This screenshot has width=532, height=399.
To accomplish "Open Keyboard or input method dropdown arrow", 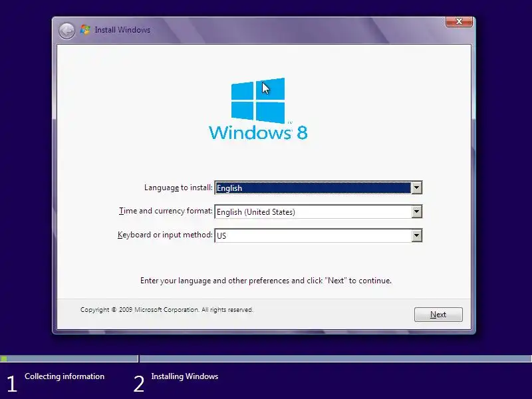I will coord(416,235).
